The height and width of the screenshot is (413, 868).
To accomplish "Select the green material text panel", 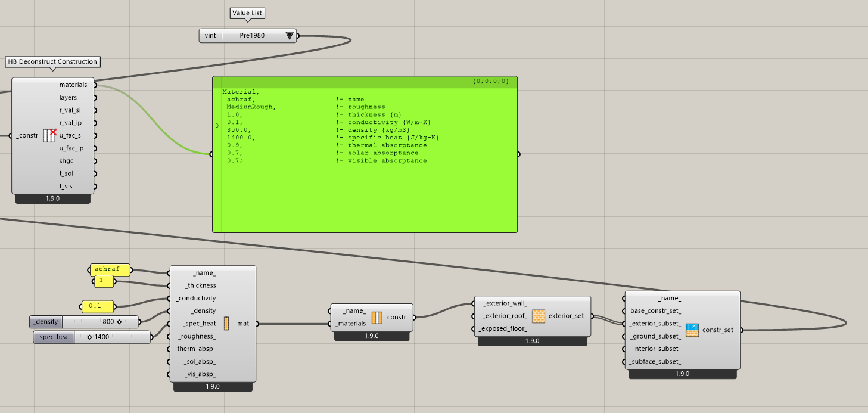I will (365, 191).
